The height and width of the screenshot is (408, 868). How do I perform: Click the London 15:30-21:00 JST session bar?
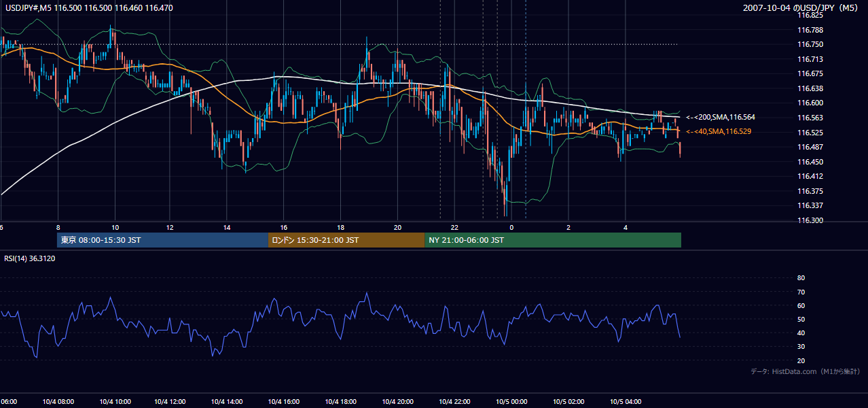point(347,240)
